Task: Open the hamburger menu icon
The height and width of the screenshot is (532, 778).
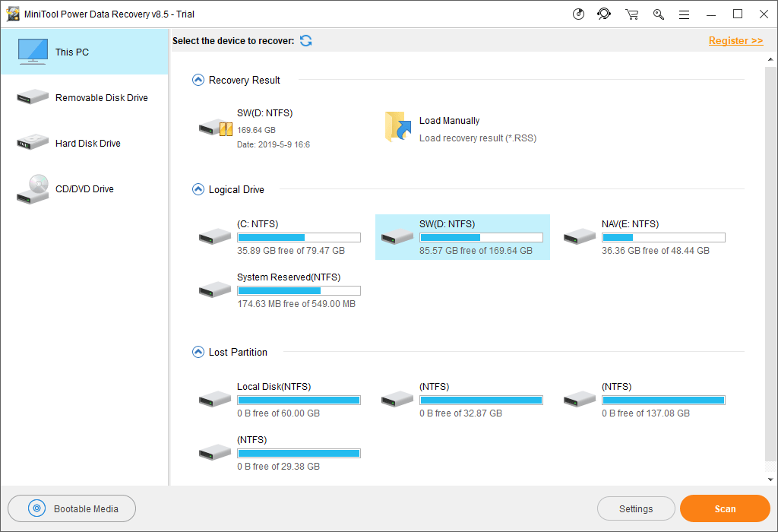Action: coord(683,14)
